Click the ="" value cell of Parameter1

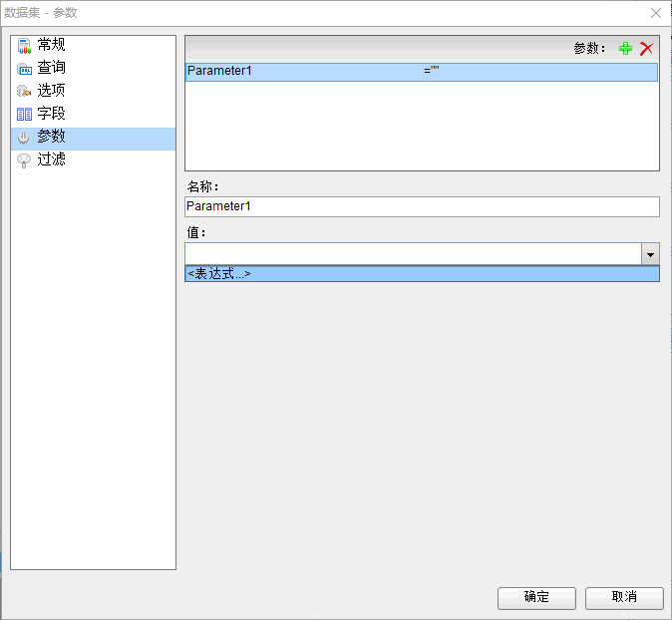(x=433, y=72)
